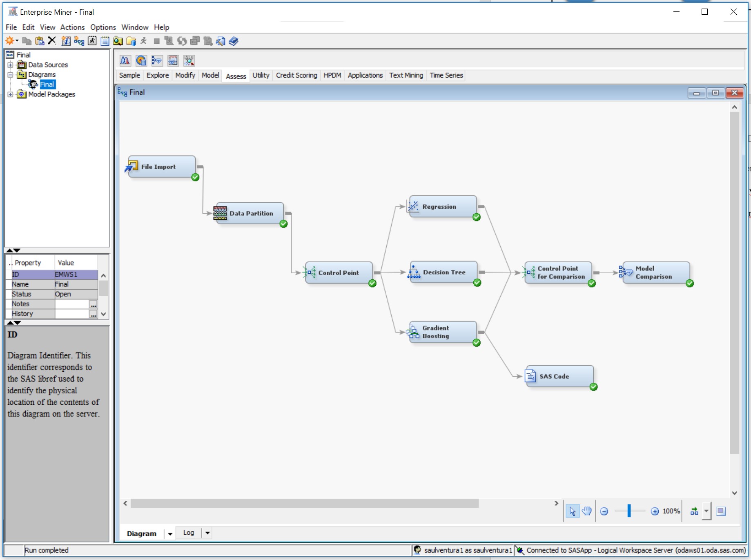Select the Segment Profile icon in the Assess palette

pos(189,60)
